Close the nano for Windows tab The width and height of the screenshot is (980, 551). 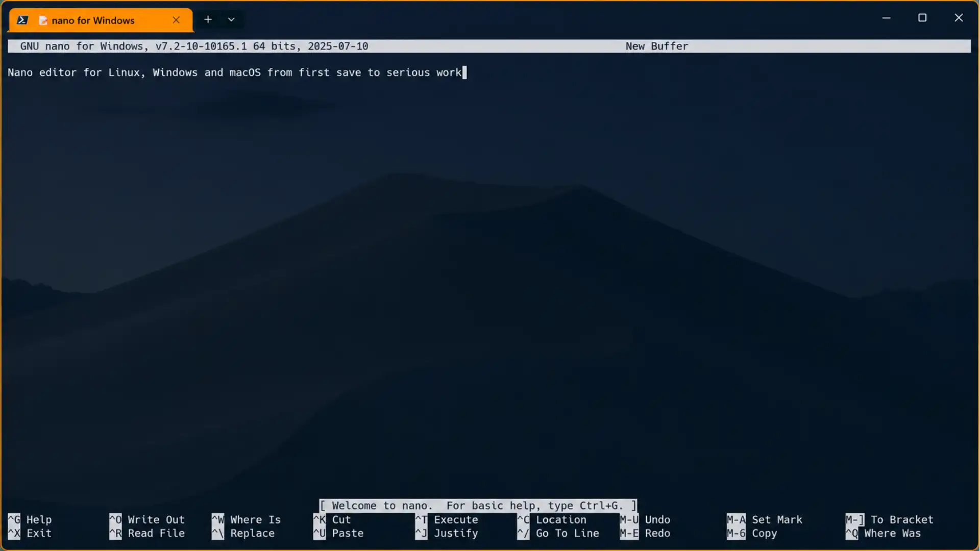click(176, 20)
